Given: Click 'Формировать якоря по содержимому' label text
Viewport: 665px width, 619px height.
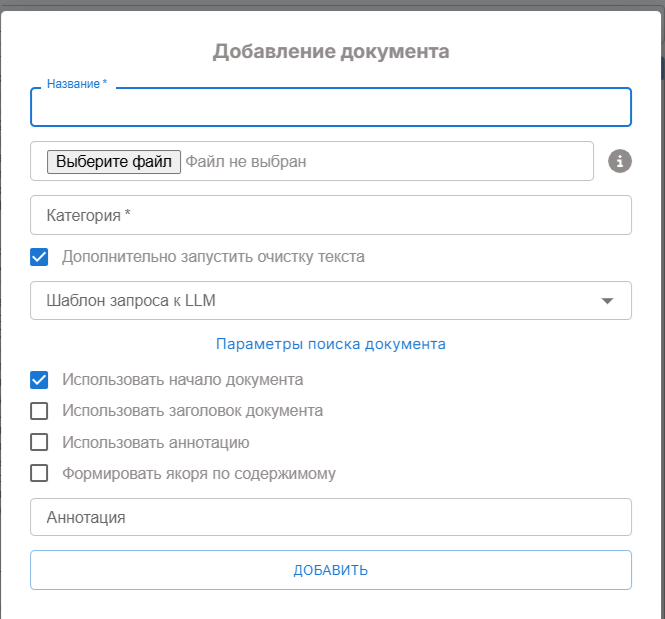Looking at the screenshot, I should (199, 473).
